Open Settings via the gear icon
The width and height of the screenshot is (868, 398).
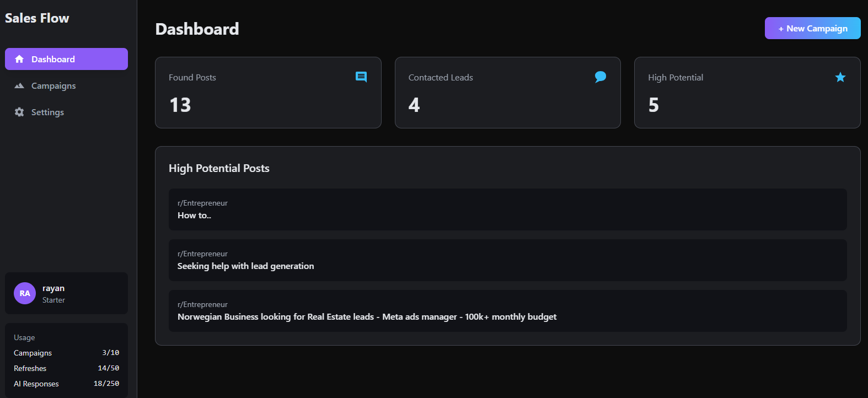tap(19, 112)
